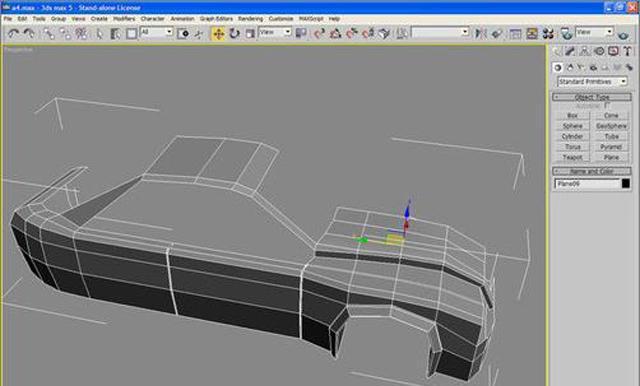Image resolution: width=640 pixels, height=386 pixels.
Task: Open the Modify panel tab icon
Action: pyautogui.click(x=570, y=51)
